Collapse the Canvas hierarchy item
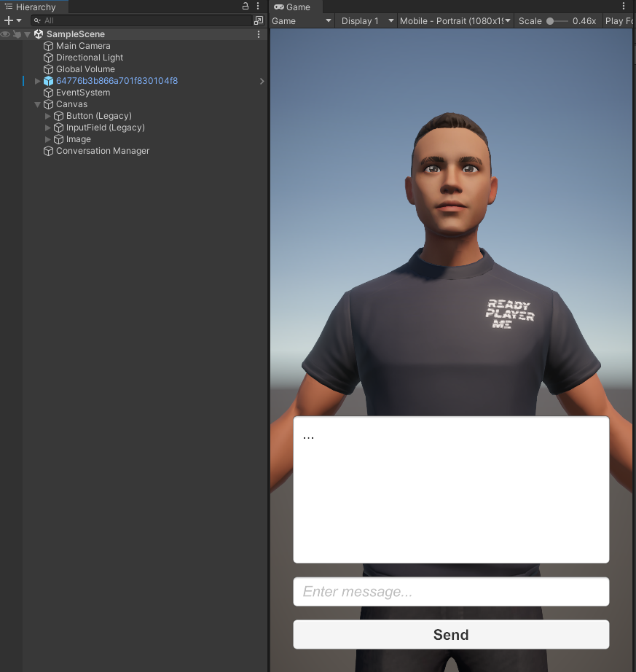Screen dimensions: 636x672 38,104
